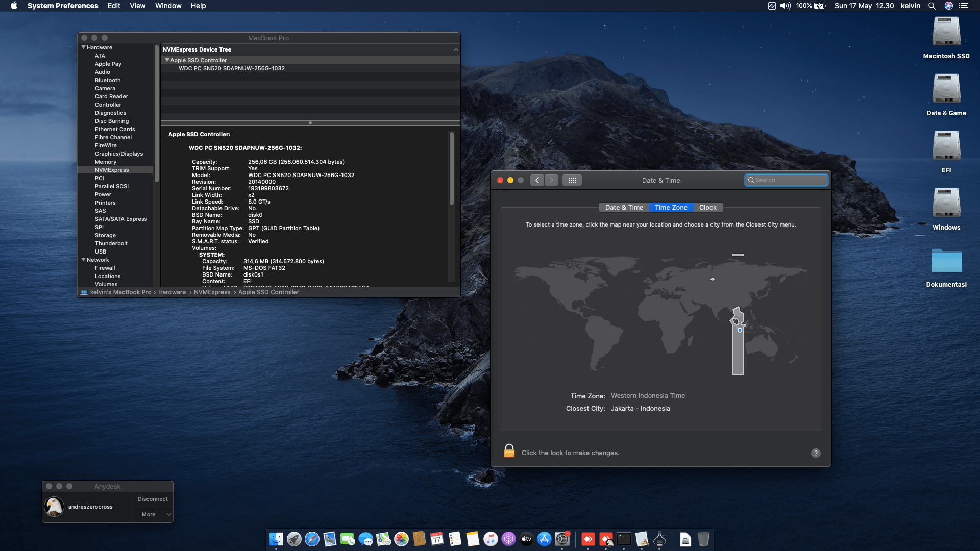Click the lock to make changes

click(x=509, y=451)
